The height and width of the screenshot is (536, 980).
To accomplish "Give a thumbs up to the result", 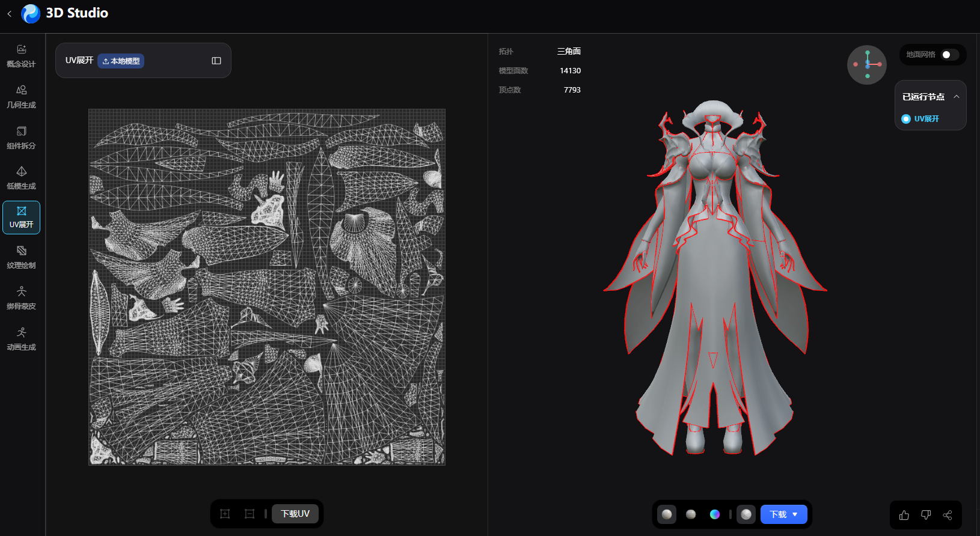I will tap(904, 515).
